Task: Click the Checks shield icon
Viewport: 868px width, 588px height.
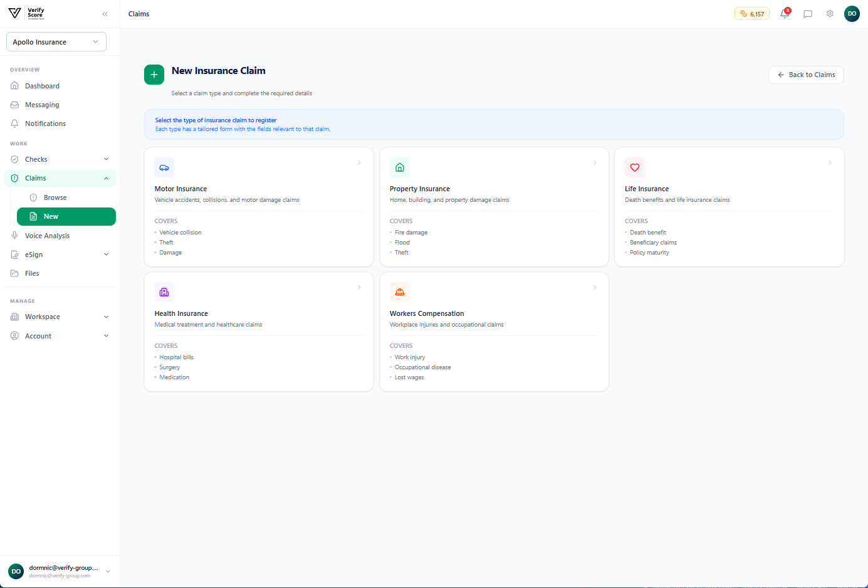Action: (x=14, y=159)
